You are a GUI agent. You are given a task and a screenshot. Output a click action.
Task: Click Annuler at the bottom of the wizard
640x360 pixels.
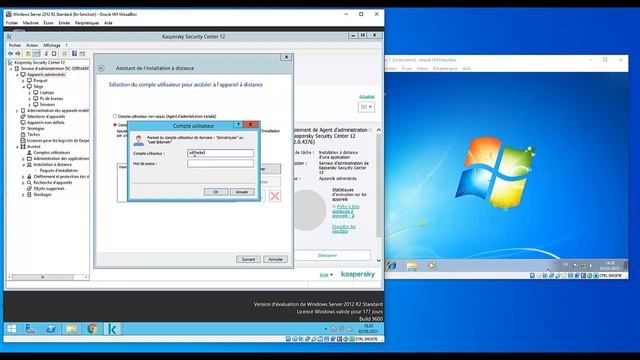[x=276, y=259]
